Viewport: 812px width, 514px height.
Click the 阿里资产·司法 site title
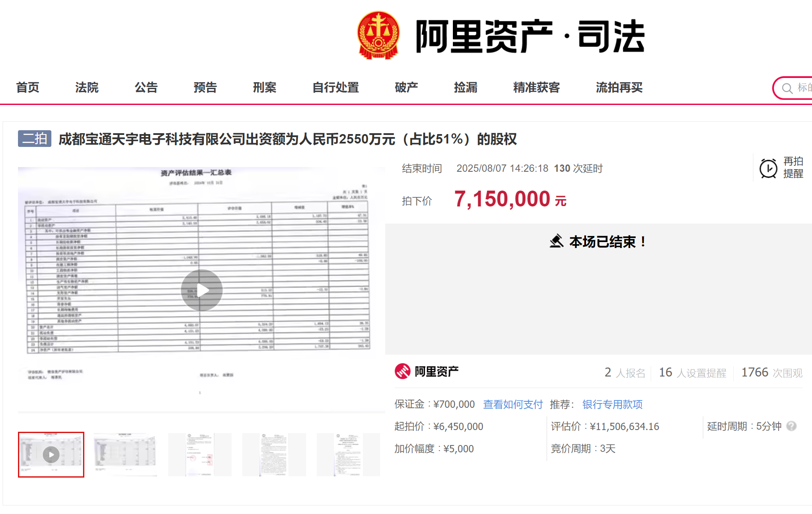click(530, 36)
